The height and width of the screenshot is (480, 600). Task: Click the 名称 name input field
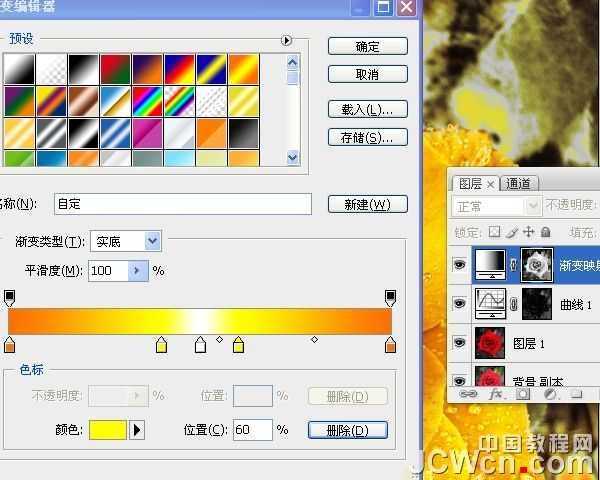[183, 204]
